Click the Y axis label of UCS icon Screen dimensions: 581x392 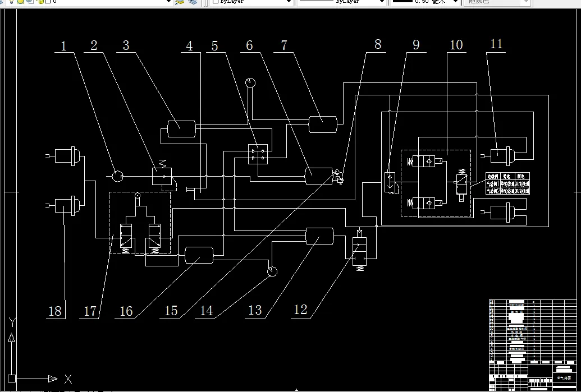12,322
